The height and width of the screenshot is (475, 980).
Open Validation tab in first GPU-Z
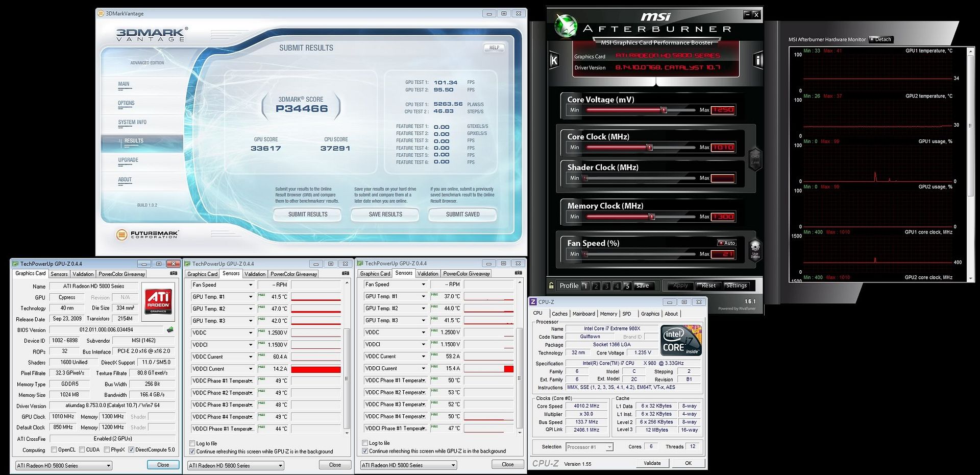pyautogui.click(x=83, y=274)
